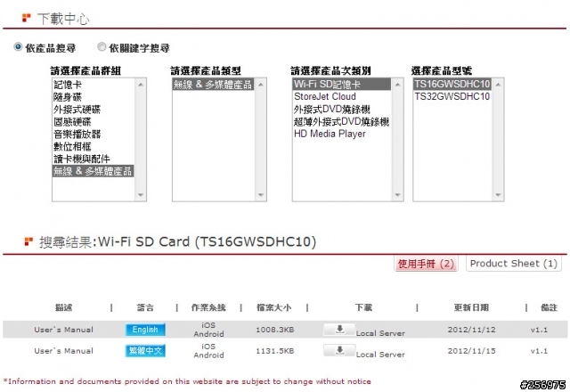Download the English User's Manual

pyautogui.click(x=339, y=329)
